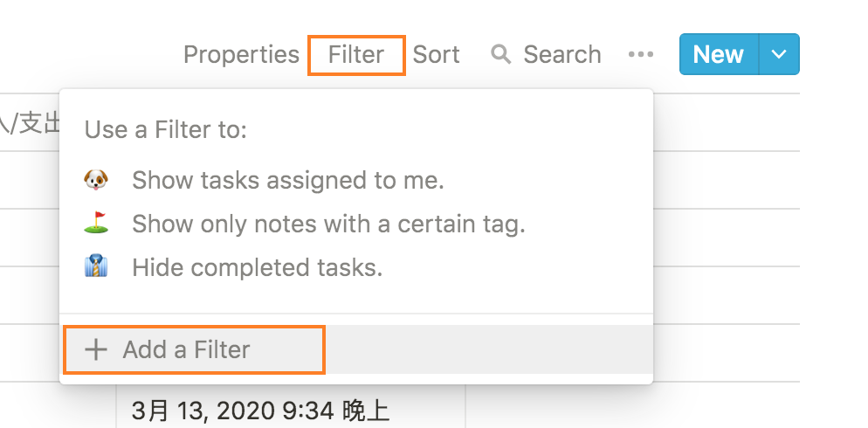Expand the New button dropdown chevron
868x428 pixels.
[779, 54]
